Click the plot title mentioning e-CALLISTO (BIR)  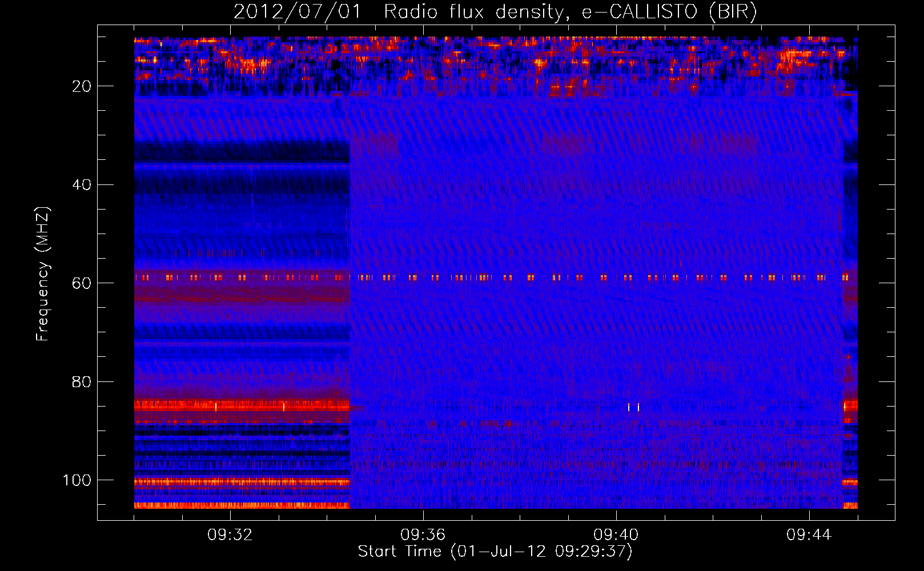pyautogui.click(x=495, y=11)
